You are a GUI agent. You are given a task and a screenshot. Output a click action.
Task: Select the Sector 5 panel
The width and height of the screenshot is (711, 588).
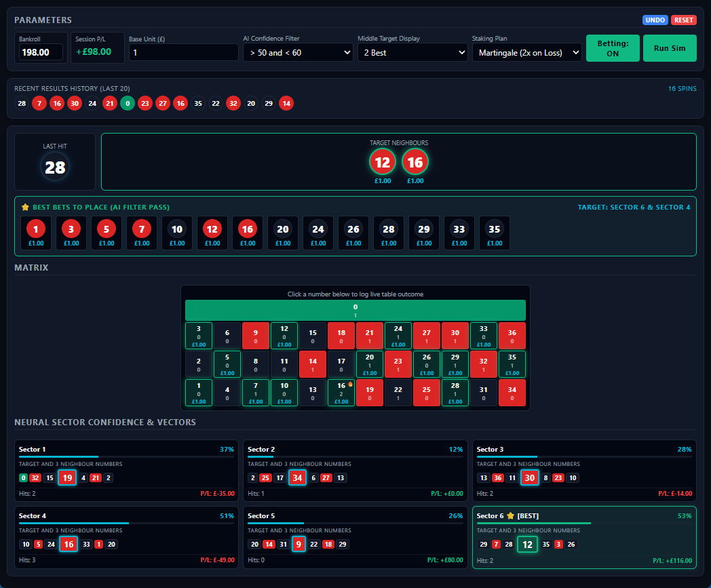click(355, 537)
